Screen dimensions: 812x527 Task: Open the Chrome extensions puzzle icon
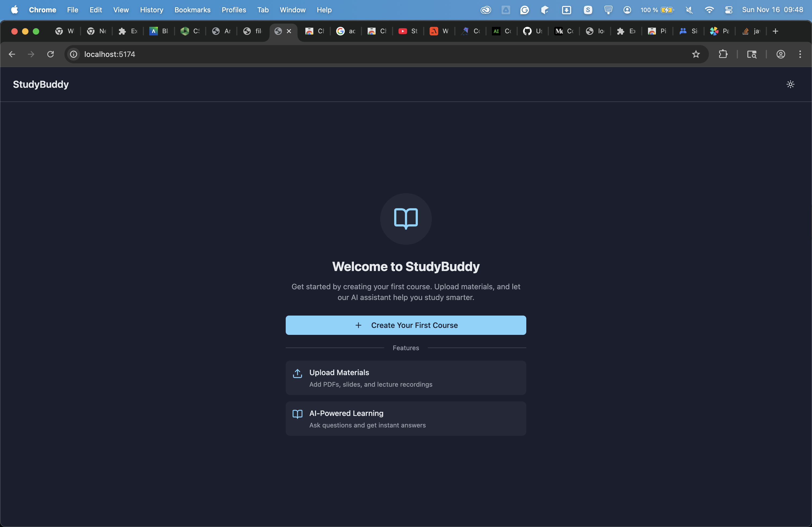point(723,54)
